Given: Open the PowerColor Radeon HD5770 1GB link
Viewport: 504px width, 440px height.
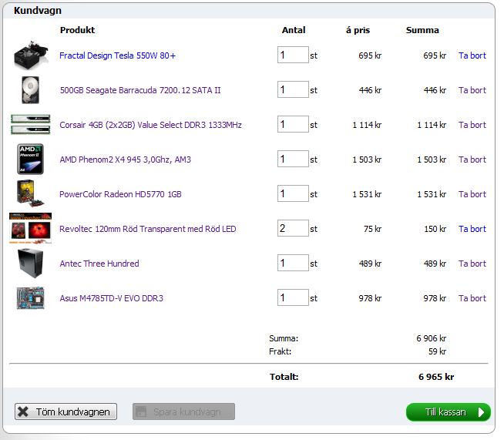Looking at the screenshot, I should point(120,194).
